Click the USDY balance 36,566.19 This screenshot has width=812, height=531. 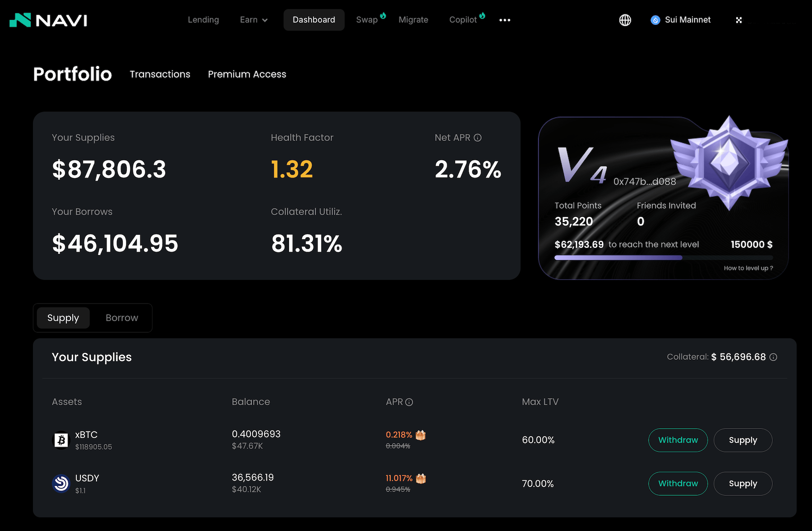click(x=253, y=477)
